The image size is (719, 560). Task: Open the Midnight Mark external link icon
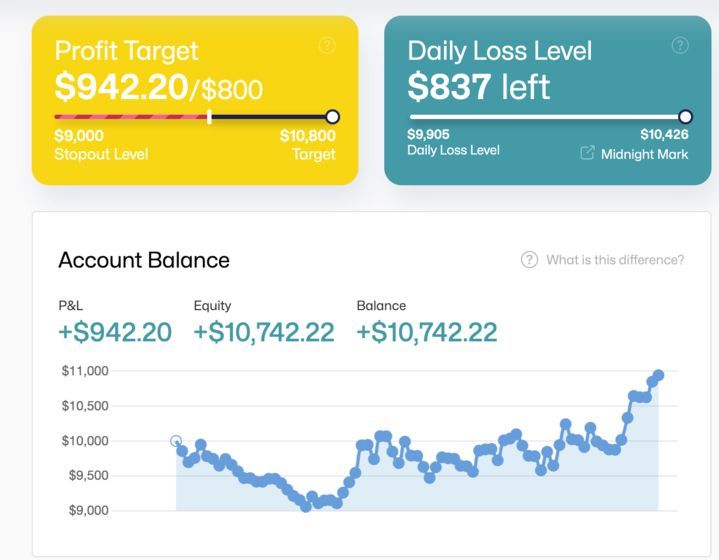tap(587, 153)
